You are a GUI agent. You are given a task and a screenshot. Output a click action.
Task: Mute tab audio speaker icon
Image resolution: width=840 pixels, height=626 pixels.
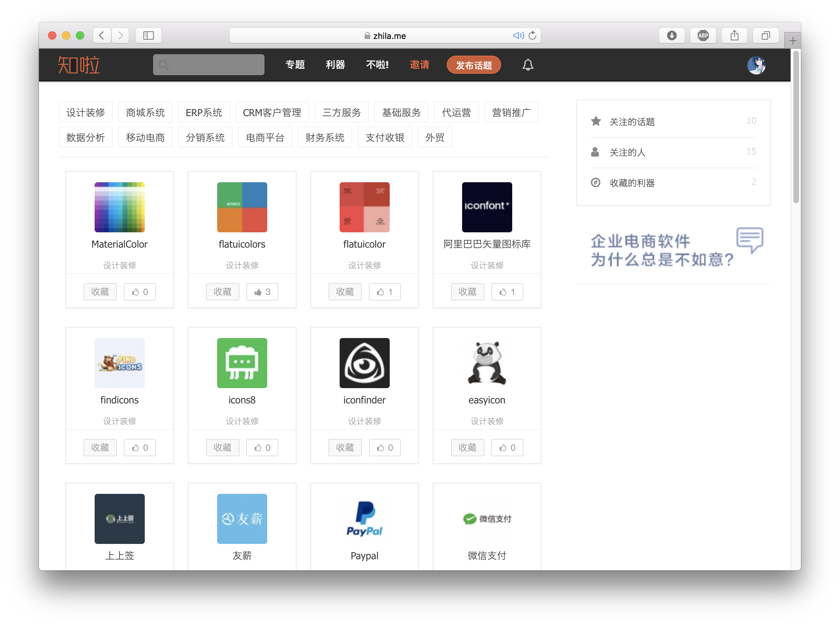(518, 35)
